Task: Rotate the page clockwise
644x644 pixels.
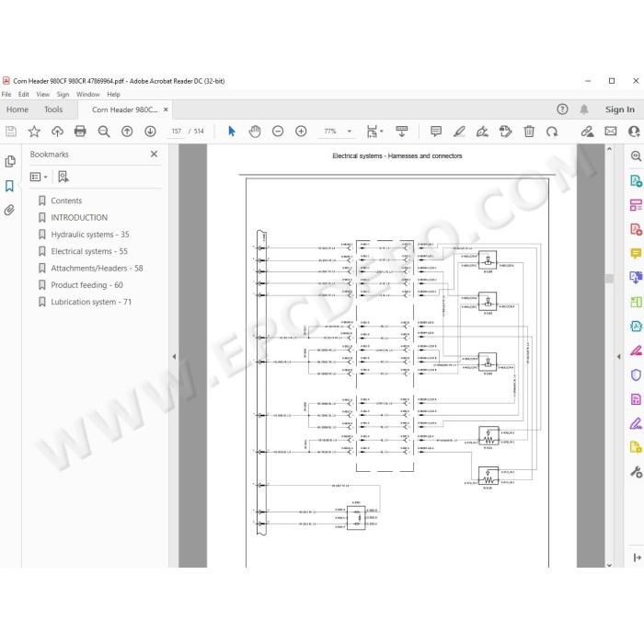Action: pyautogui.click(x=552, y=132)
